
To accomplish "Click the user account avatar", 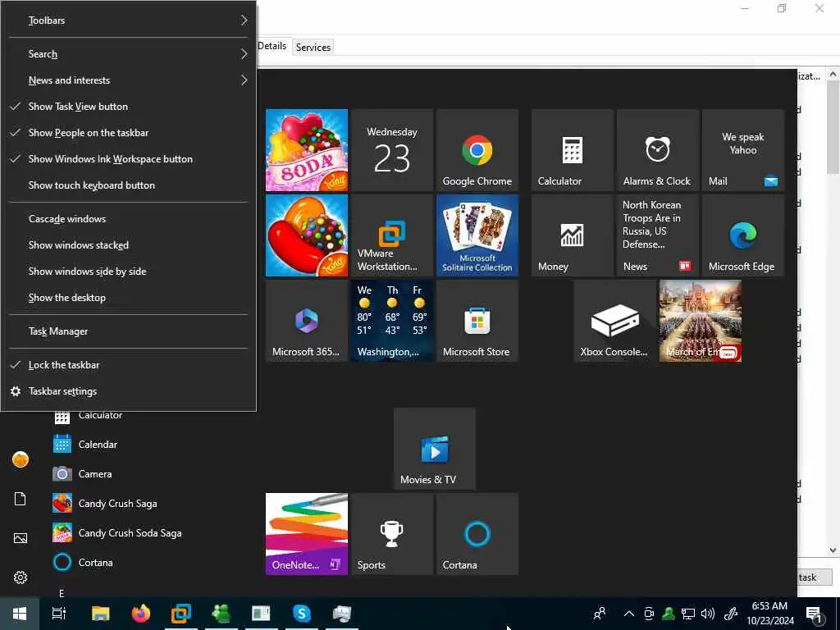I will click(21, 459).
